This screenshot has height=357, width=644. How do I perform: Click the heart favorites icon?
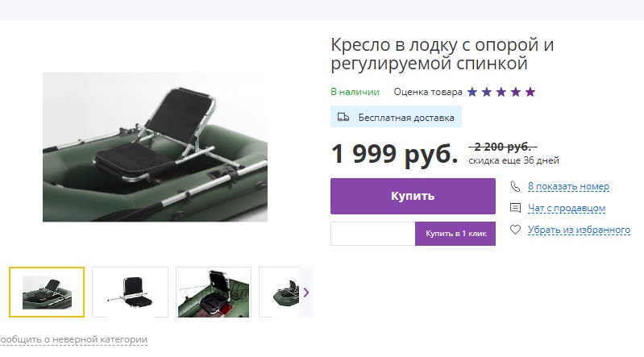tap(515, 230)
